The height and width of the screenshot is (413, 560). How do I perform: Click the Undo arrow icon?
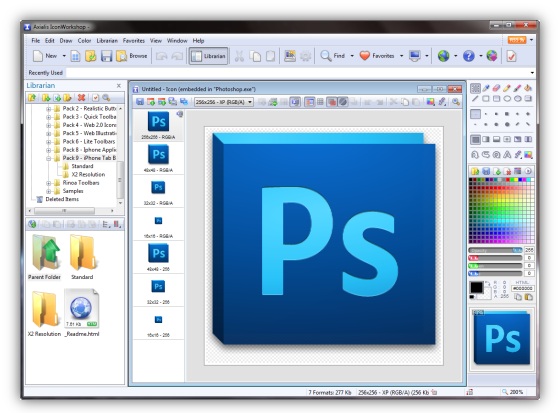point(161,56)
